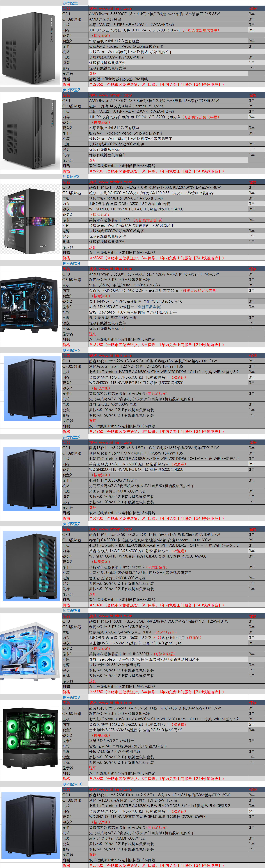Click the 先马平头哥MESH商务机箱 case row
265x868 pixels.
(163, 572)
